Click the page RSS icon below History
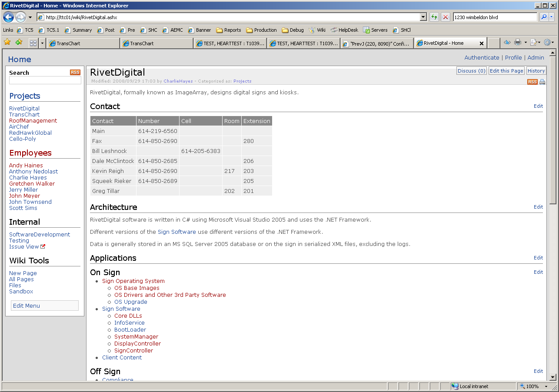Screen dimensions: 559x392 click(x=532, y=82)
